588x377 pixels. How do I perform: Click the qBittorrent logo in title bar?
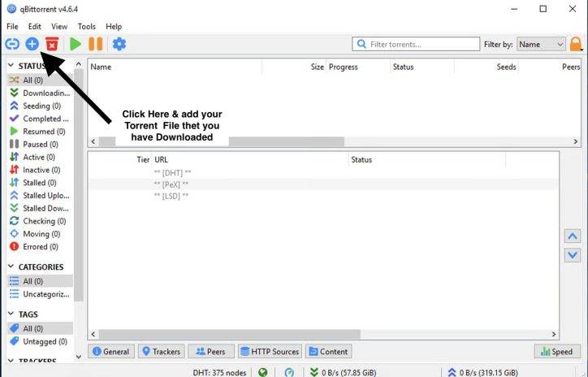11,9
